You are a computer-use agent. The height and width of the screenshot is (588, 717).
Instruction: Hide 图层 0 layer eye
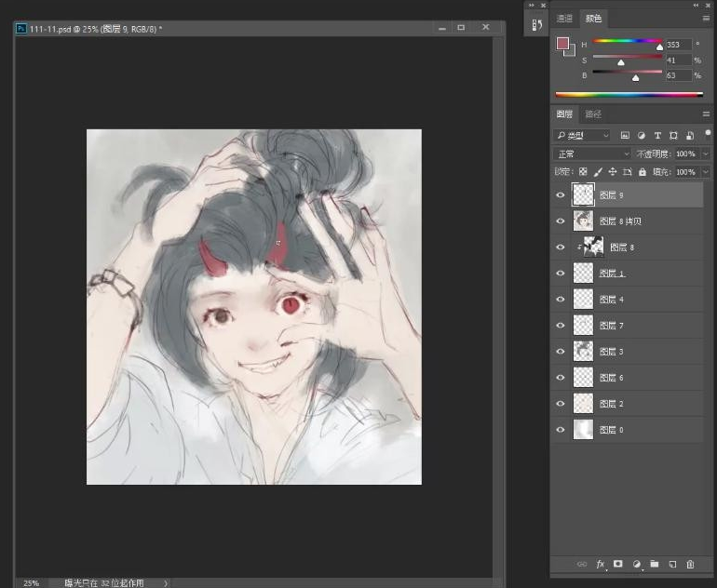pos(560,430)
